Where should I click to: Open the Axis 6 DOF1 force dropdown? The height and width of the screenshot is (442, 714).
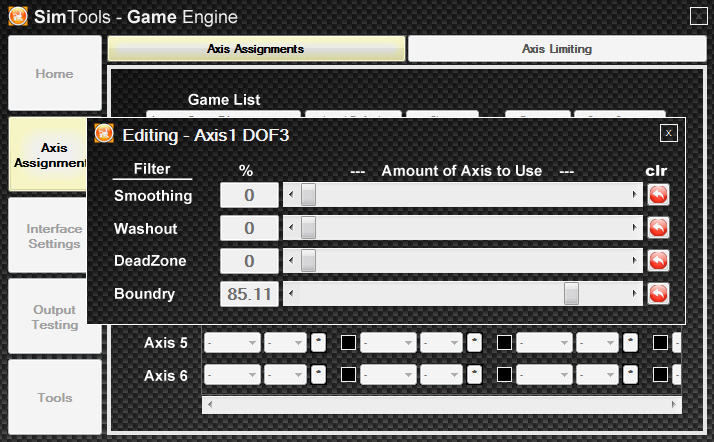pyautogui.click(x=232, y=375)
